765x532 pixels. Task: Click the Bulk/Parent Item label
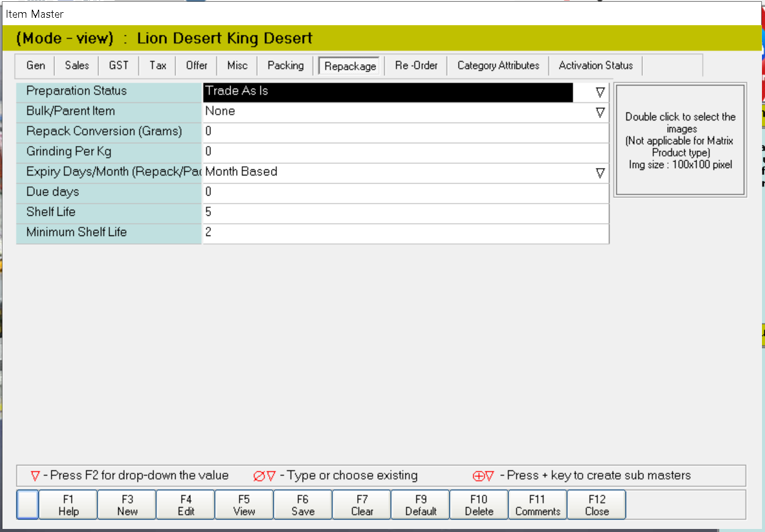70,111
